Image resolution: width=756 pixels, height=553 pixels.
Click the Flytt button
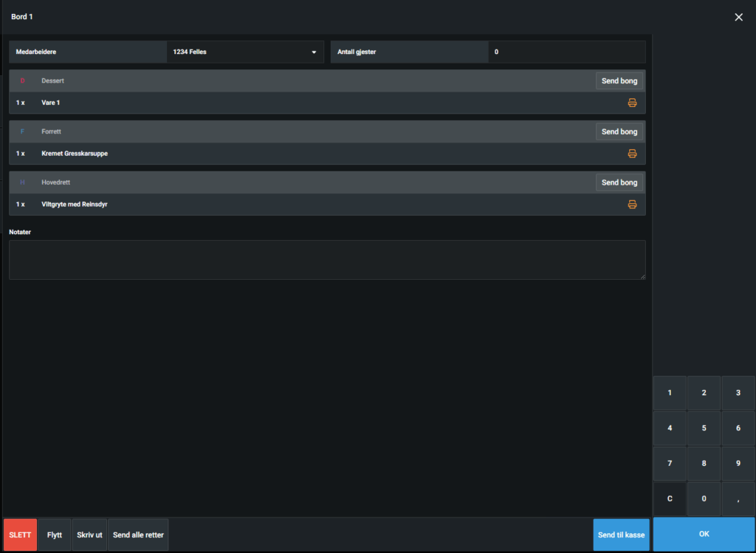click(x=55, y=535)
